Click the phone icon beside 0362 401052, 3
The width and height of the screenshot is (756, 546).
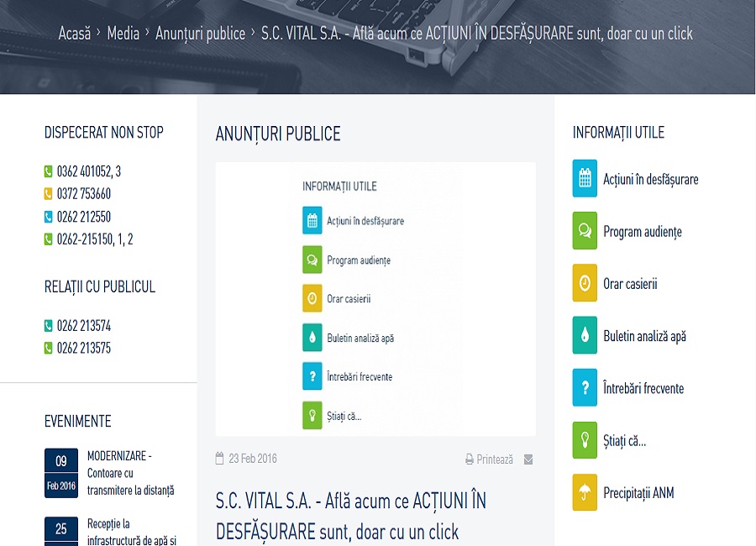(x=48, y=171)
